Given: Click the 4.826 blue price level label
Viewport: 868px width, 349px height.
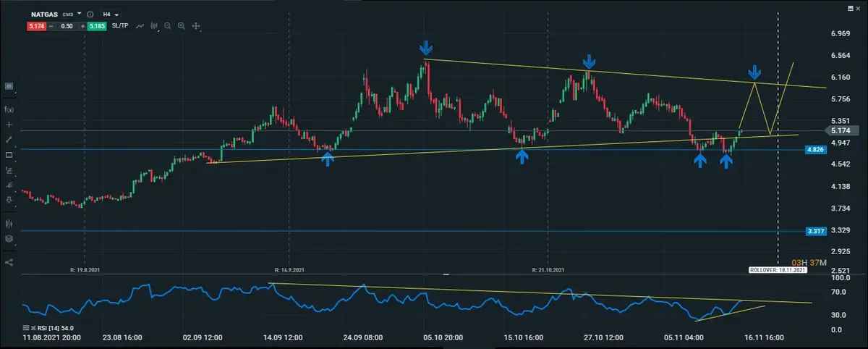Looking at the screenshot, I should point(815,149).
